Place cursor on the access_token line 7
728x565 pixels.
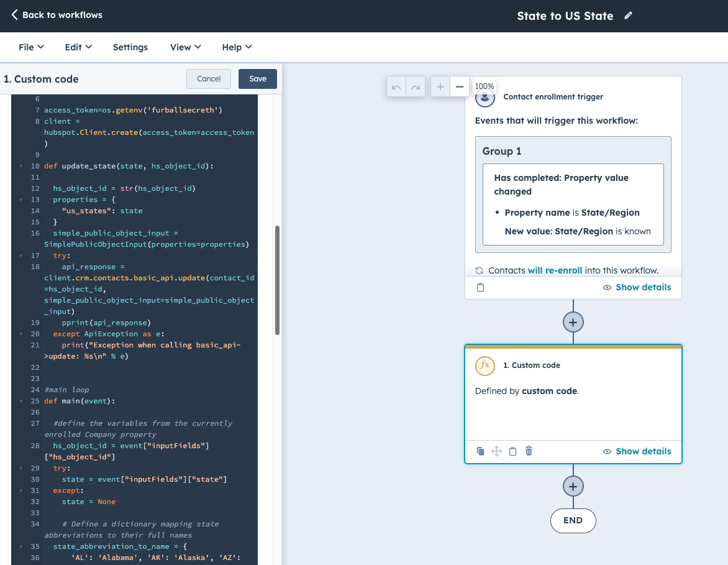134,110
